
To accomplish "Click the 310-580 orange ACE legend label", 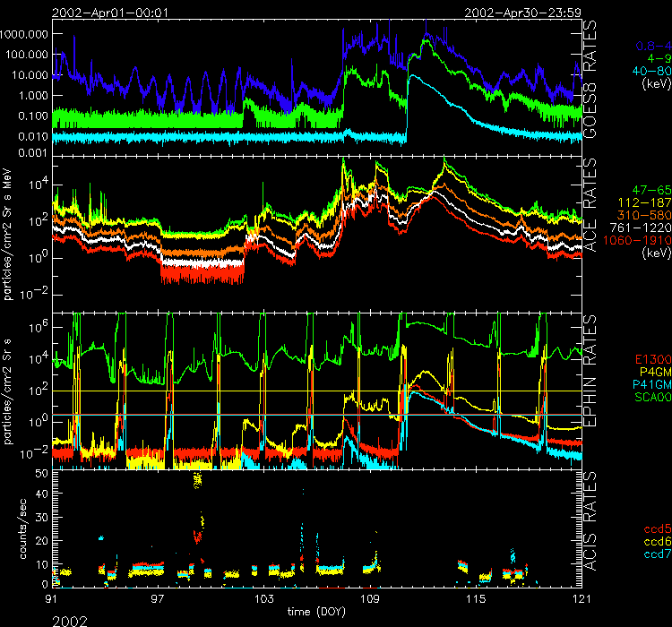I will coord(646,217).
